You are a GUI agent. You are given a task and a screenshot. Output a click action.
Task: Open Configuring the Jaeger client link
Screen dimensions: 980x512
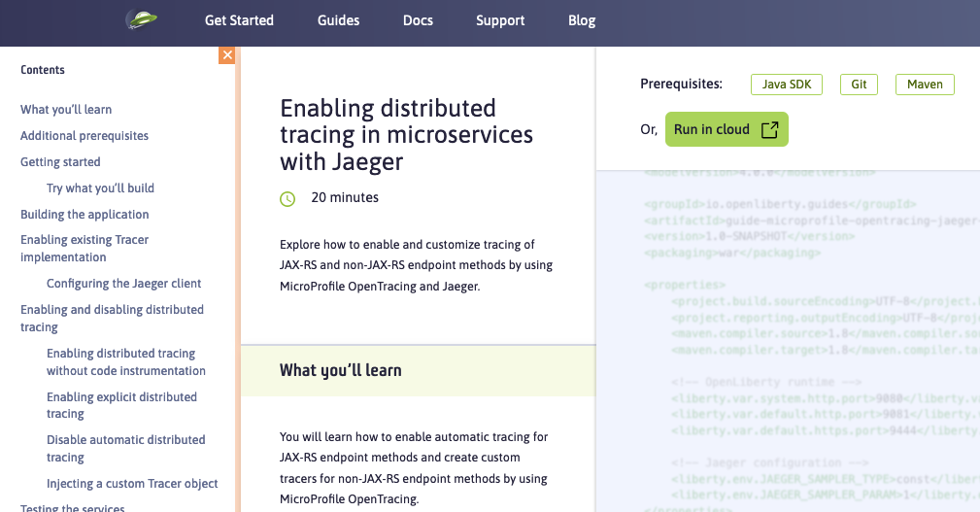click(123, 283)
